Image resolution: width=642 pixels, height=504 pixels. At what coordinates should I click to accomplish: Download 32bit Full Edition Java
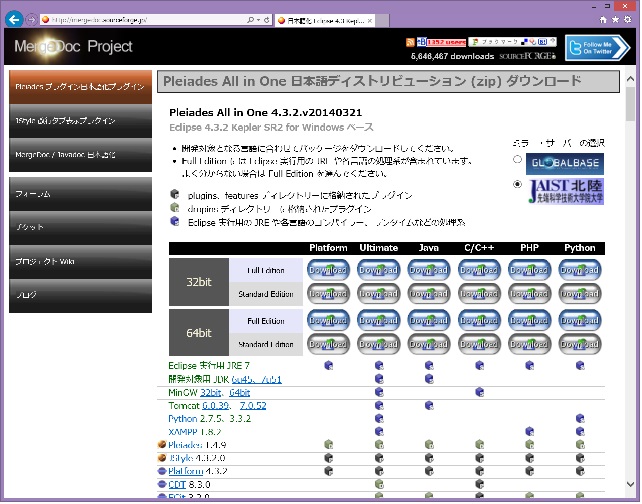coord(429,271)
